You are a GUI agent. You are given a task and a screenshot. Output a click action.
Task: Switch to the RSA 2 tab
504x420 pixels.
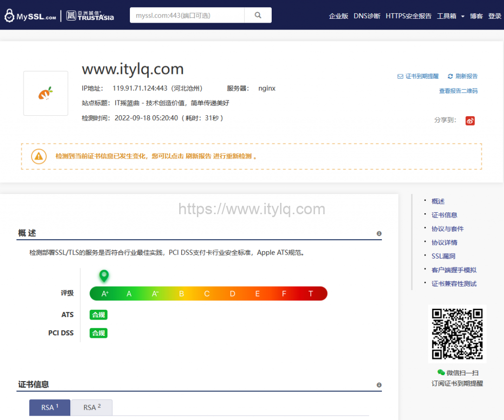[x=92, y=407]
